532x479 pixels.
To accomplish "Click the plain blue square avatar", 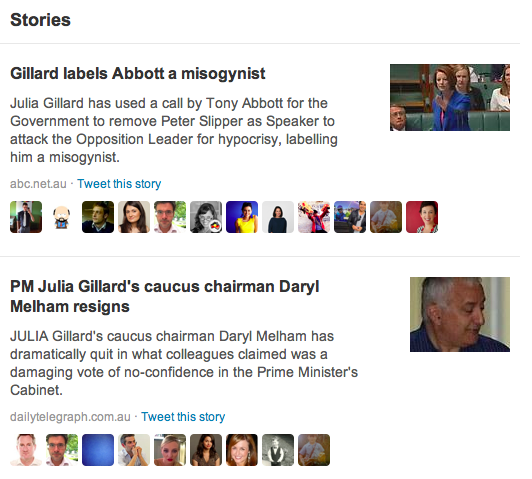I will [98, 450].
